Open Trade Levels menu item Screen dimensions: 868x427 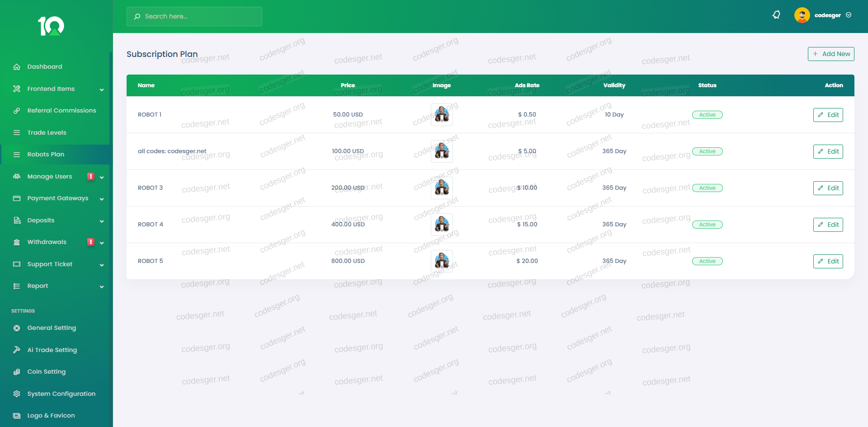47,133
